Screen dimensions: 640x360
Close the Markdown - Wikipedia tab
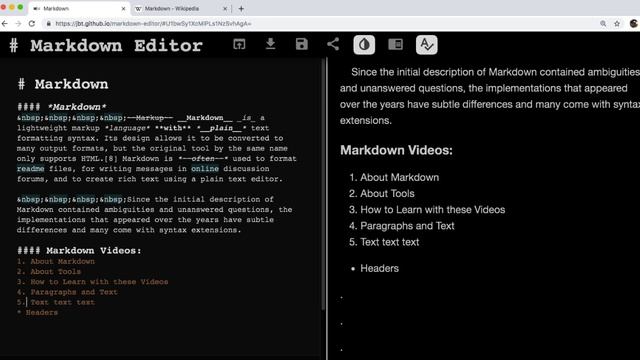tap(225, 9)
